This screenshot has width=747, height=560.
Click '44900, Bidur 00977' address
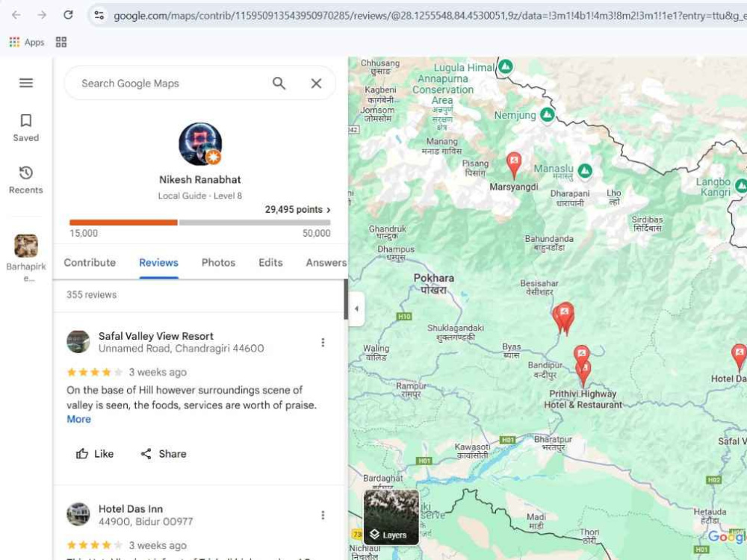tap(146, 521)
